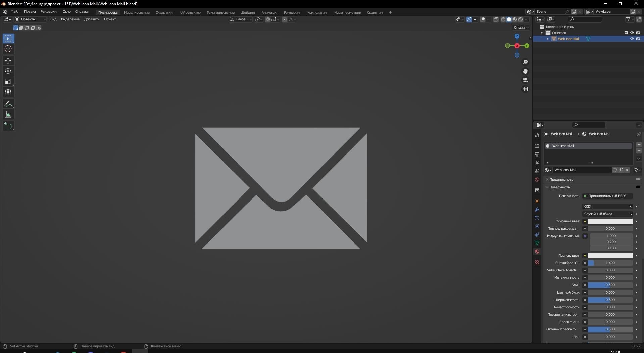The width and height of the screenshot is (644, 353).
Task: Select the Measure ruler tool
Action: [8, 115]
